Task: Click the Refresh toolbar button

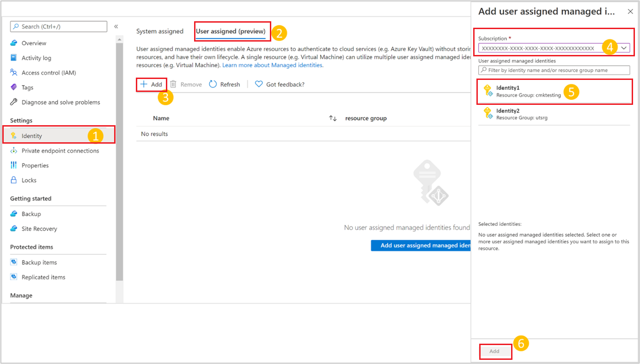Action: [225, 85]
